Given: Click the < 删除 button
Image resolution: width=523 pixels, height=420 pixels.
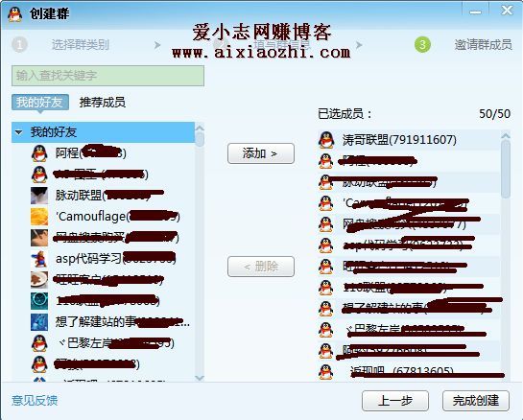Looking at the screenshot, I should click(261, 267).
